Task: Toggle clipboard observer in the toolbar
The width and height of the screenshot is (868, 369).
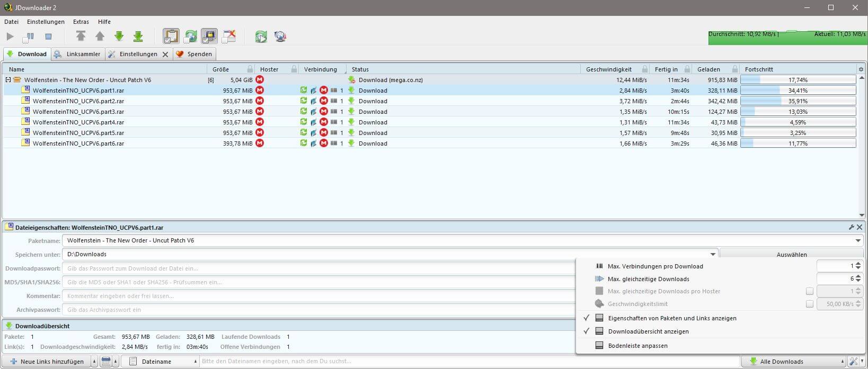Action: pos(171,36)
